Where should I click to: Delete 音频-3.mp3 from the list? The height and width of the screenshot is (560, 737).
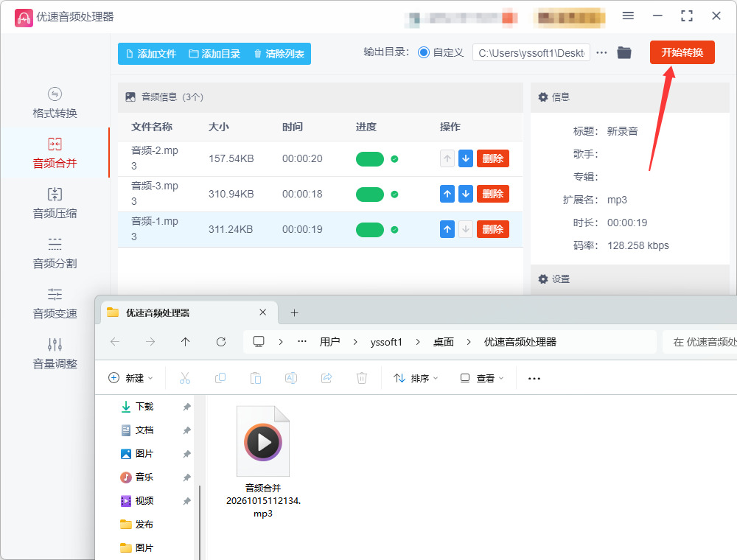pyautogui.click(x=492, y=194)
